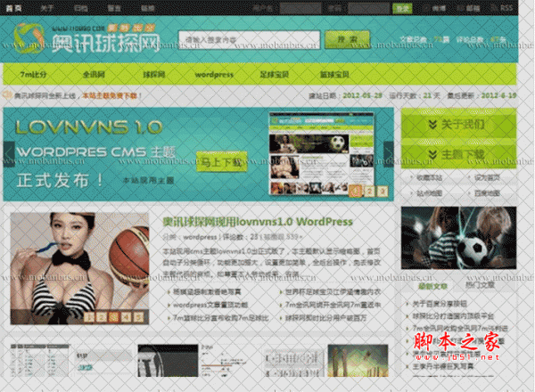Open the wordpress文章置顶功能 list link

click(x=210, y=305)
